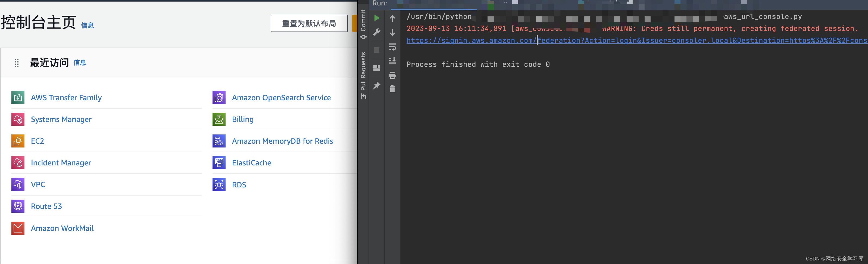
Task: Click 信息 link beside 控制台主页 title
Action: pos(87,25)
